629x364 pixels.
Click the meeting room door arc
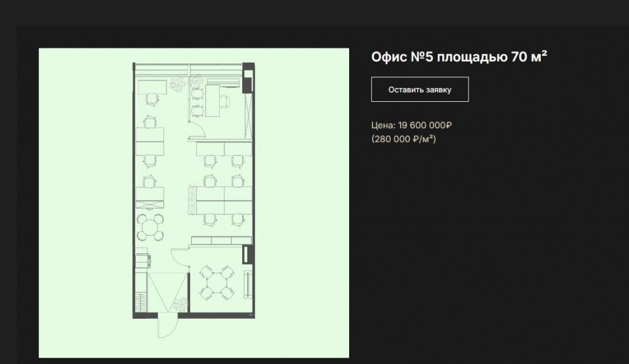[x=180, y=257]
